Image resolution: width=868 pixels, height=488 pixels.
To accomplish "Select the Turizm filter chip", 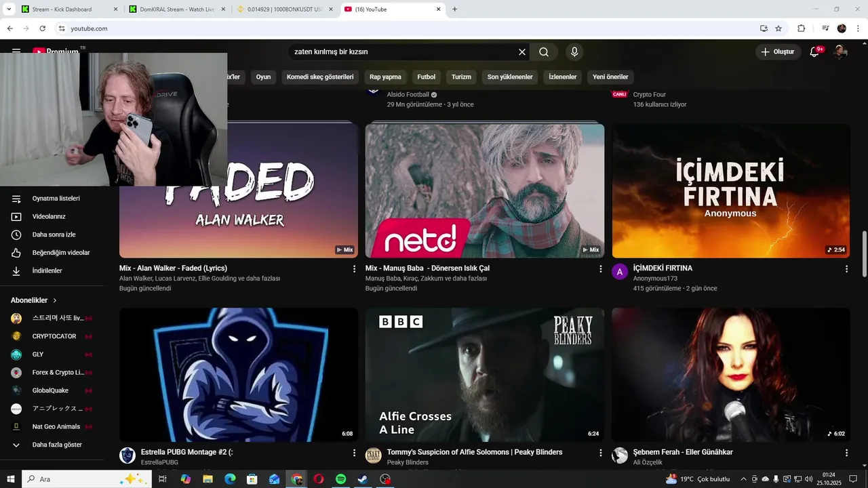I will 461,77.
